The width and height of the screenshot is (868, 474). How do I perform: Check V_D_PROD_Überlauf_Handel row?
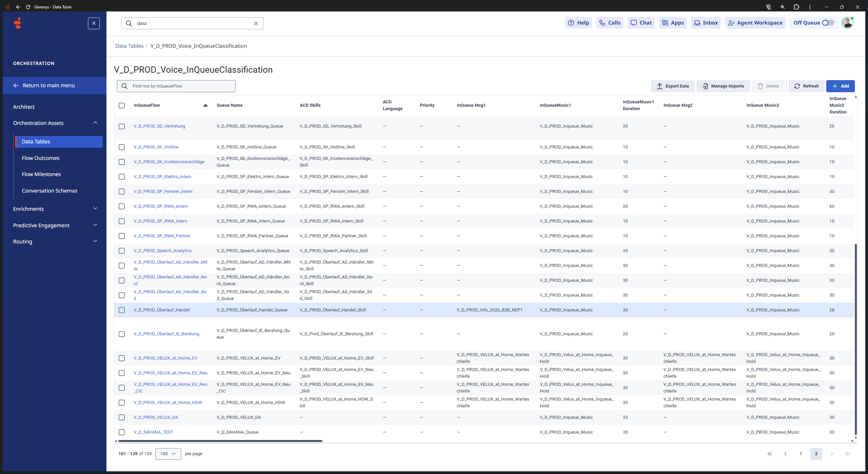pyautogui.click(x=122, y=310)
